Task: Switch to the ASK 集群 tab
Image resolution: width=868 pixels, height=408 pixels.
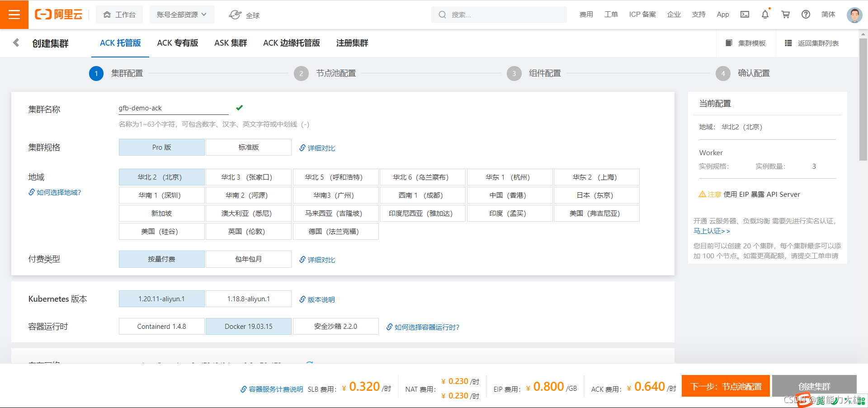Action: click(x=230, y=43)
